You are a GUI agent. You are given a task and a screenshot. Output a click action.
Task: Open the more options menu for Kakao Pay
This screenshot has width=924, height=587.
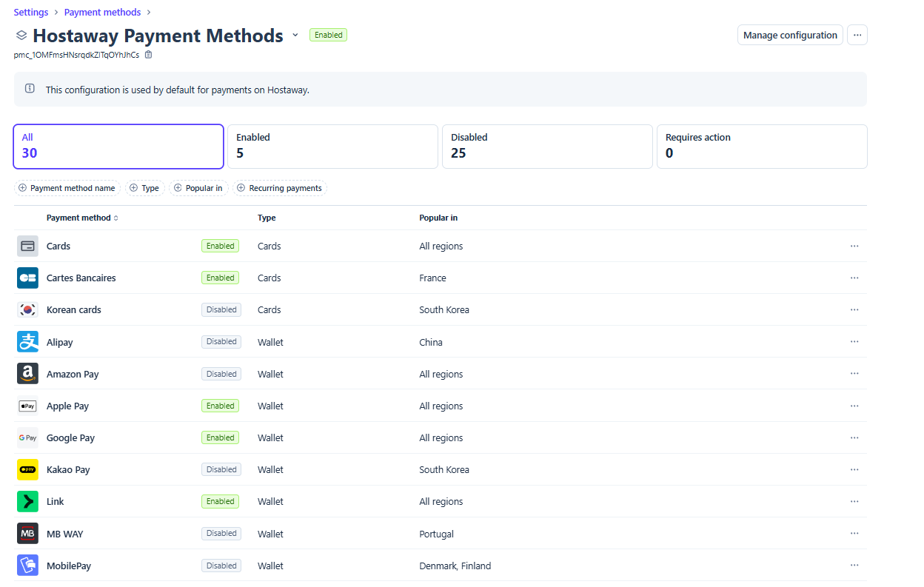(854, 469)
